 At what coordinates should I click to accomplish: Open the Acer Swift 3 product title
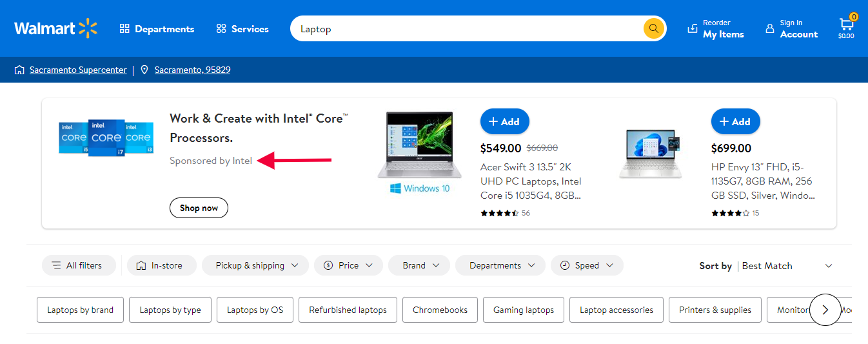tap(531, 180)
